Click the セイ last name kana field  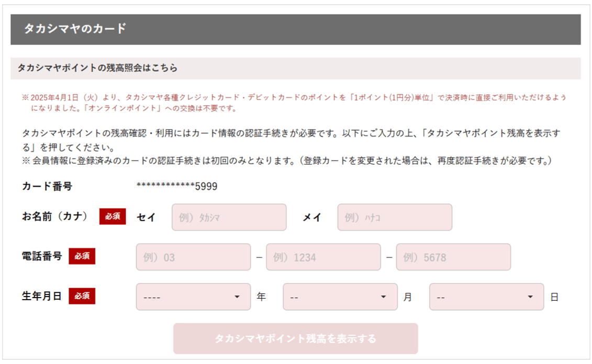click(229, 217)
